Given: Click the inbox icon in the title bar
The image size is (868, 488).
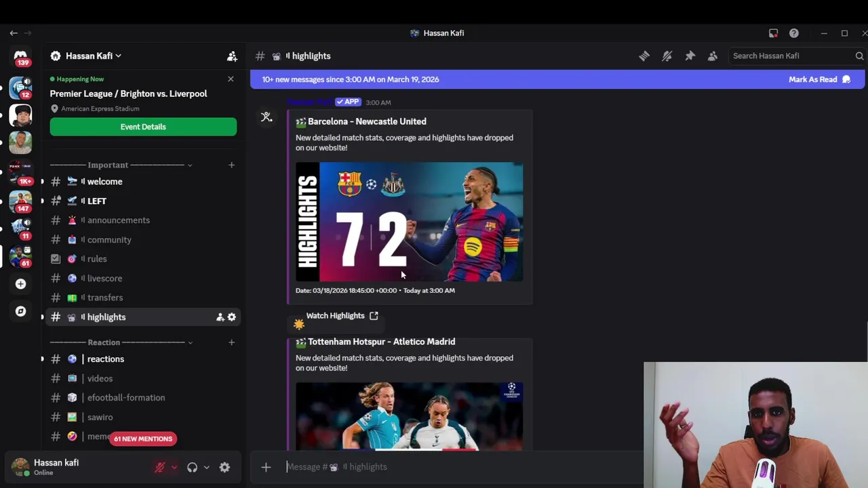Looking at the screenshot, I should pos(773,33).
